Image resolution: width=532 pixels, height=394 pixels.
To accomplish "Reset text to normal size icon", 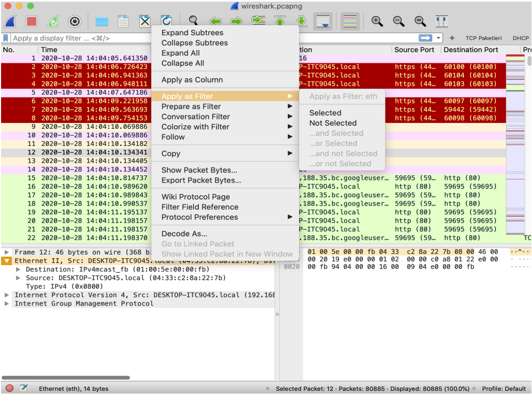I will point(420,21).
